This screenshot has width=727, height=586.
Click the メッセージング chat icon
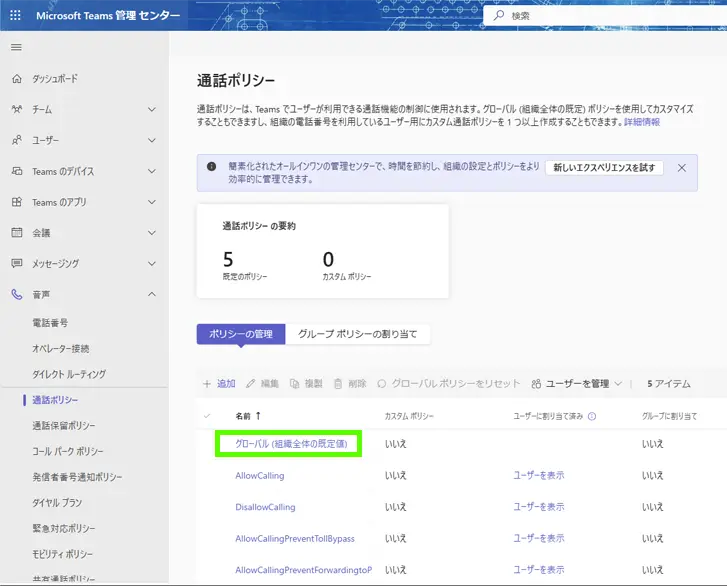click(17, 263)
